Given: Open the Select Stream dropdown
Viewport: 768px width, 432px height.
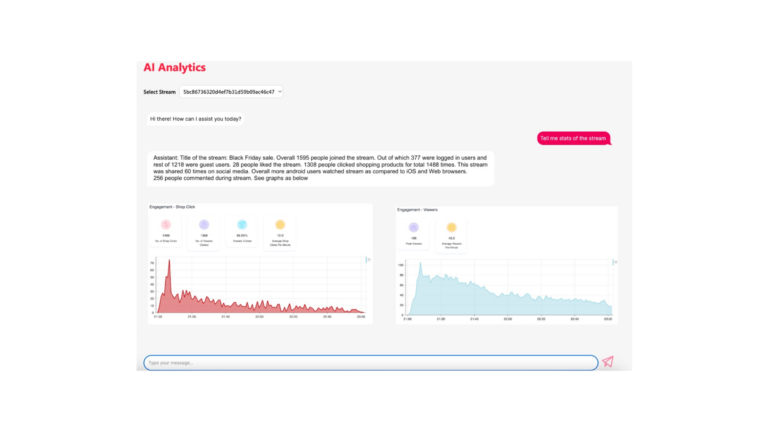Looking at the screenshot, I should click(x=231, y=92).
